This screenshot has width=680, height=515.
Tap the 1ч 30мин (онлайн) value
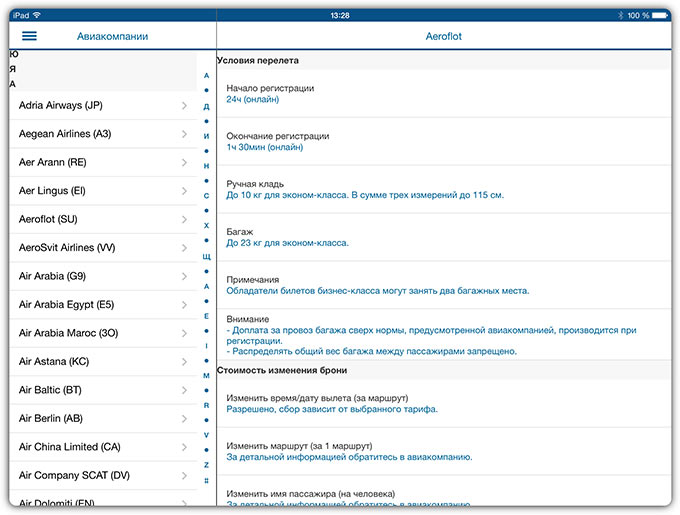[x=265, y=147]
